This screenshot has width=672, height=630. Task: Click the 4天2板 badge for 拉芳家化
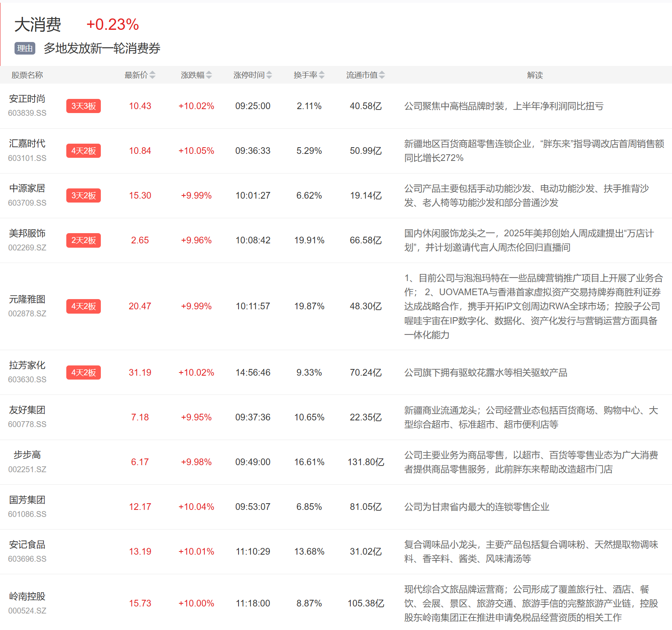pos(84,373)
